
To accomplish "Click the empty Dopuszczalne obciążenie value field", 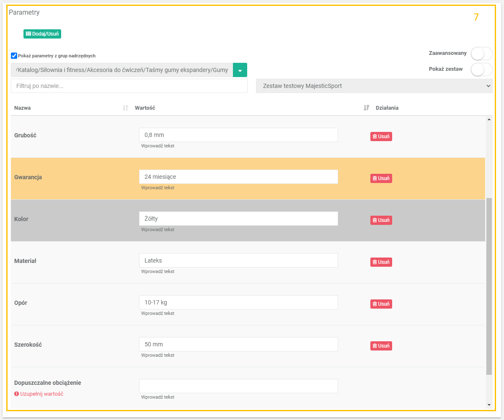I will pyautogui.click(x=238, y=386).
